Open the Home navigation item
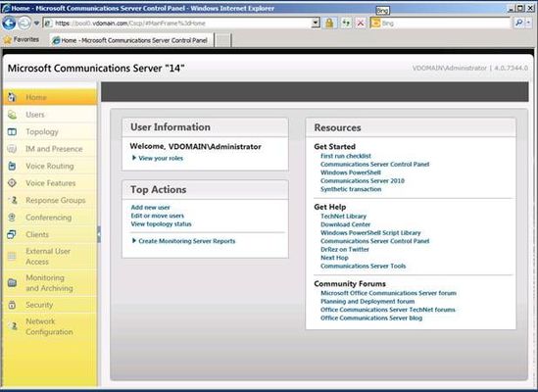The width and height of the screenshot is (538, 392). tap(51, 97)
